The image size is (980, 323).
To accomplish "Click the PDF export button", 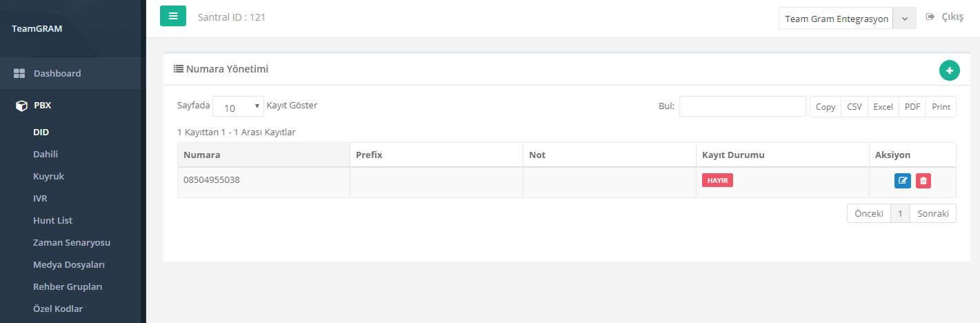I will point(912,106).
